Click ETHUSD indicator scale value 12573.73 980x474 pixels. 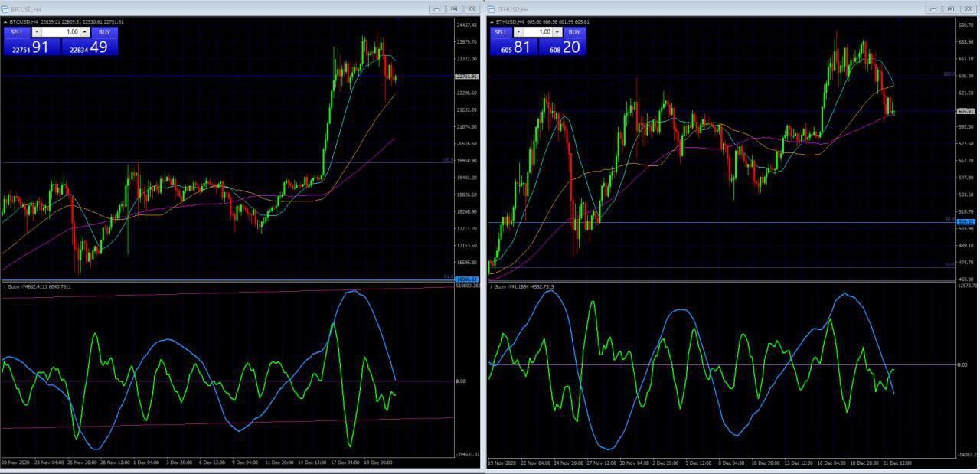point(968,286)
